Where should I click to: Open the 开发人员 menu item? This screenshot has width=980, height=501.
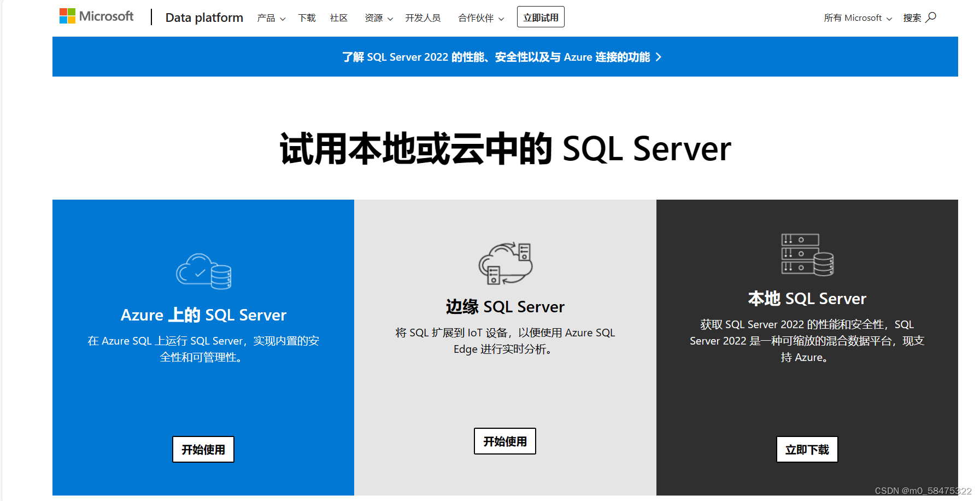pyautogui.click(x=422, y=18)
